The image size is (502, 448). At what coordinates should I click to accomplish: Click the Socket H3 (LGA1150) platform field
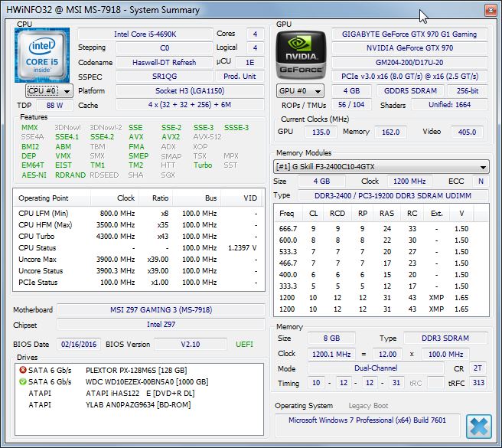point(190,90)
